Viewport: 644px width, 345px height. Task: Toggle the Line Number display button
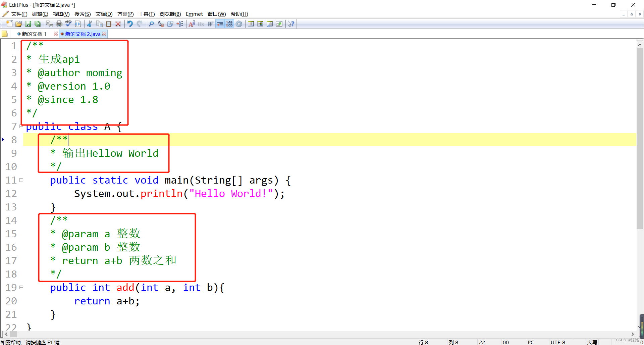[229, 24]
